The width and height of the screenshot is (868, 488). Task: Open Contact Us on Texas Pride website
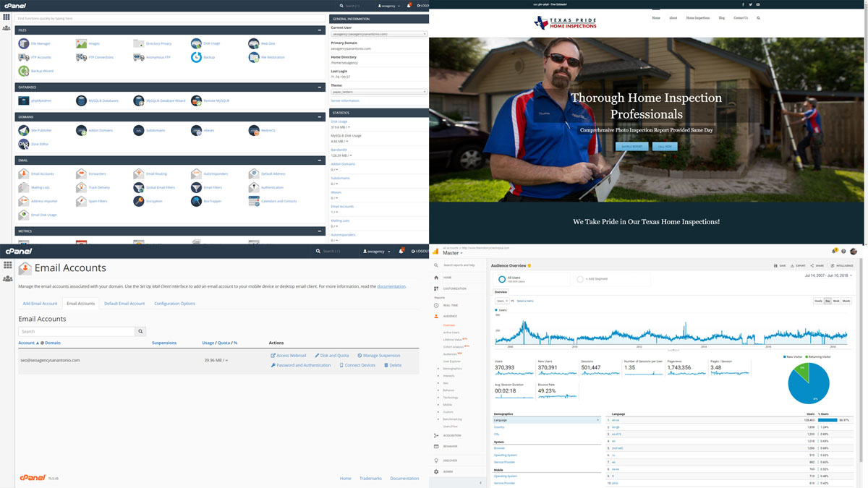click(x=741, y=18)
